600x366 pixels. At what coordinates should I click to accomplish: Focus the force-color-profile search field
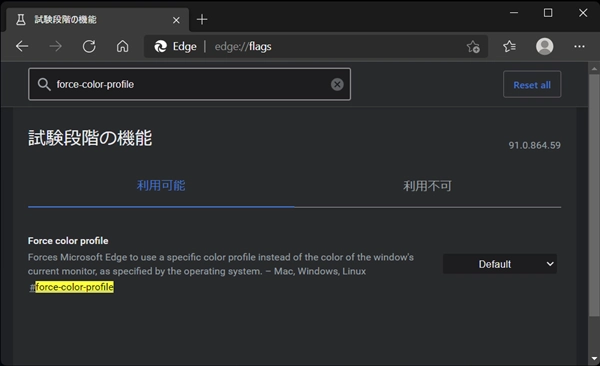pos(189,84)
